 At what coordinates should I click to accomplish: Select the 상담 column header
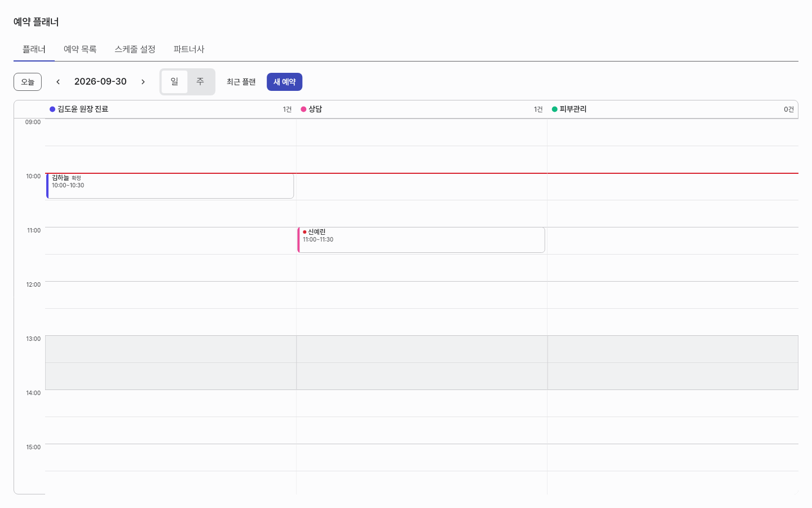(x=422, y=110)
